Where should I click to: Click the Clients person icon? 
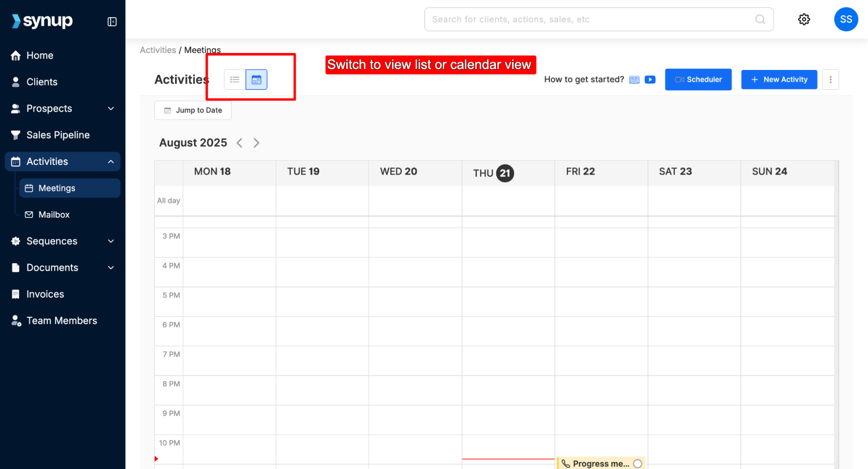click(16, 82)
